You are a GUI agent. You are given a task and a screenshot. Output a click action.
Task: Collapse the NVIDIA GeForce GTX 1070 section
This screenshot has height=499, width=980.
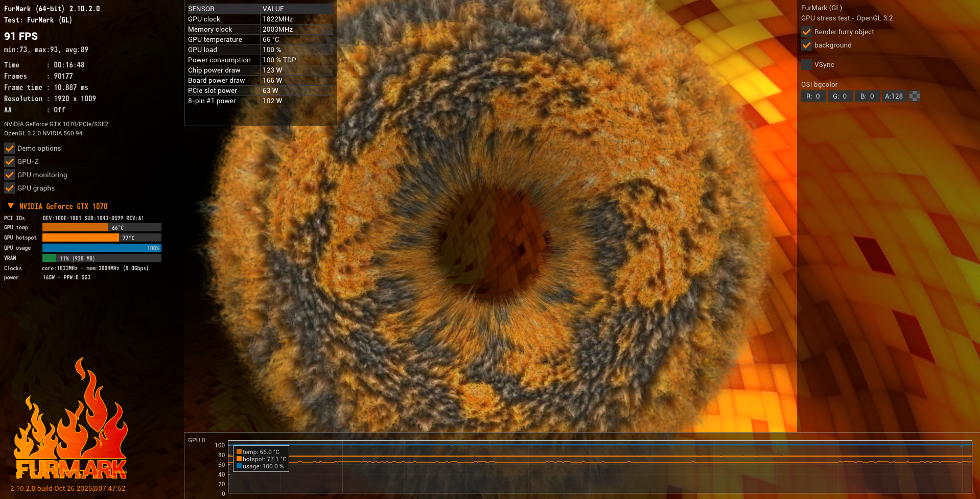coord(10,206)
